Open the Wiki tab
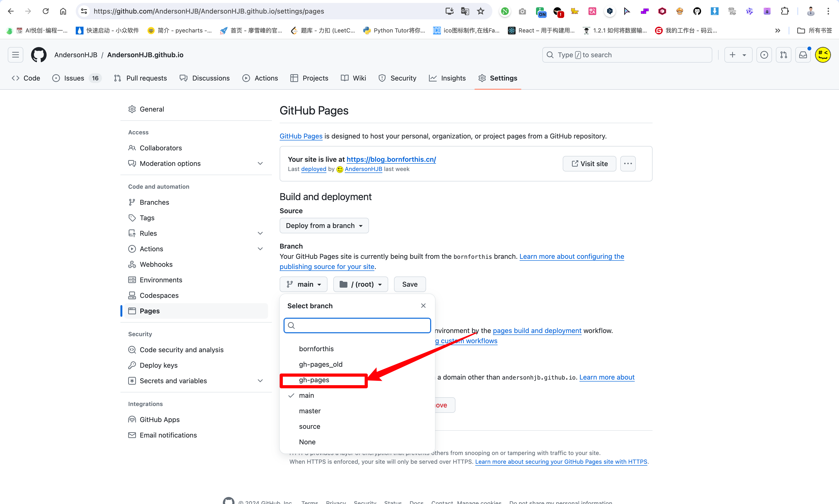 point(353,78)
